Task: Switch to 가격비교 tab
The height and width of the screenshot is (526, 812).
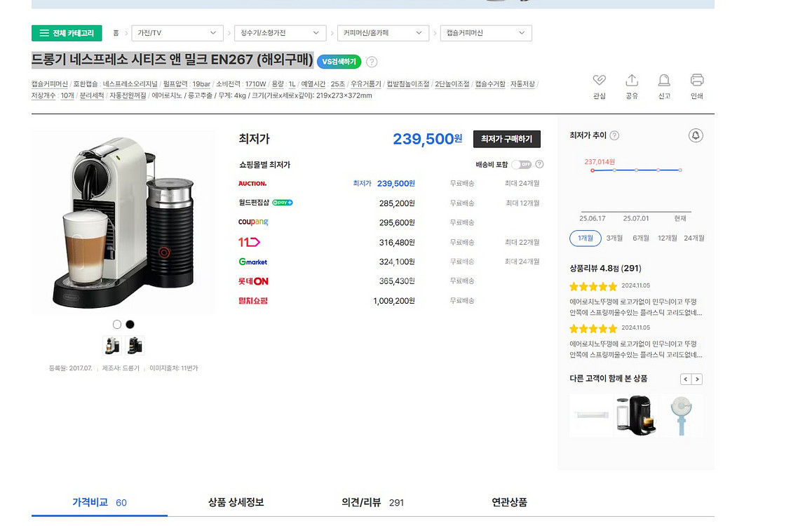Action: coord(100,502)
